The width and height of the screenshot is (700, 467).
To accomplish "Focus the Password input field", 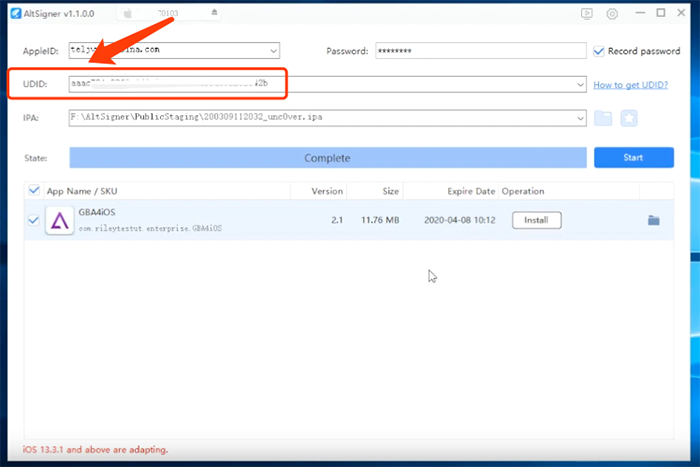I will tap(481, 51).
